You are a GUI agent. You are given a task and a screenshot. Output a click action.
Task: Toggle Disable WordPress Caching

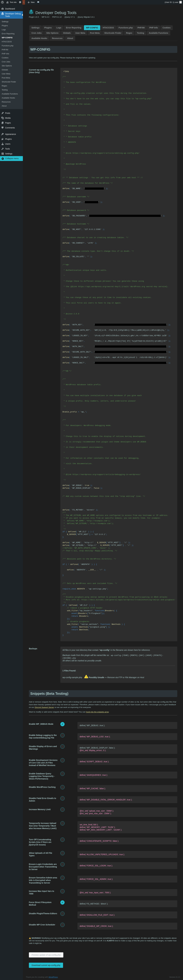[x=62, y=787]
